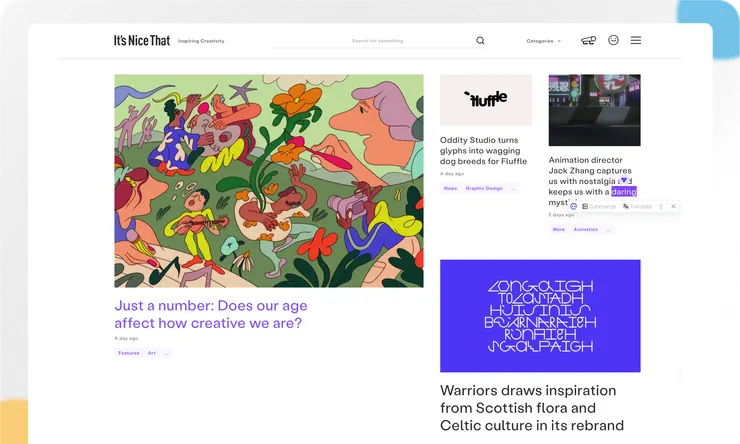Click 'A day ago' under Just a number
Image resolution: width=740 pixels, height=444 pixels.
[126, 338]
